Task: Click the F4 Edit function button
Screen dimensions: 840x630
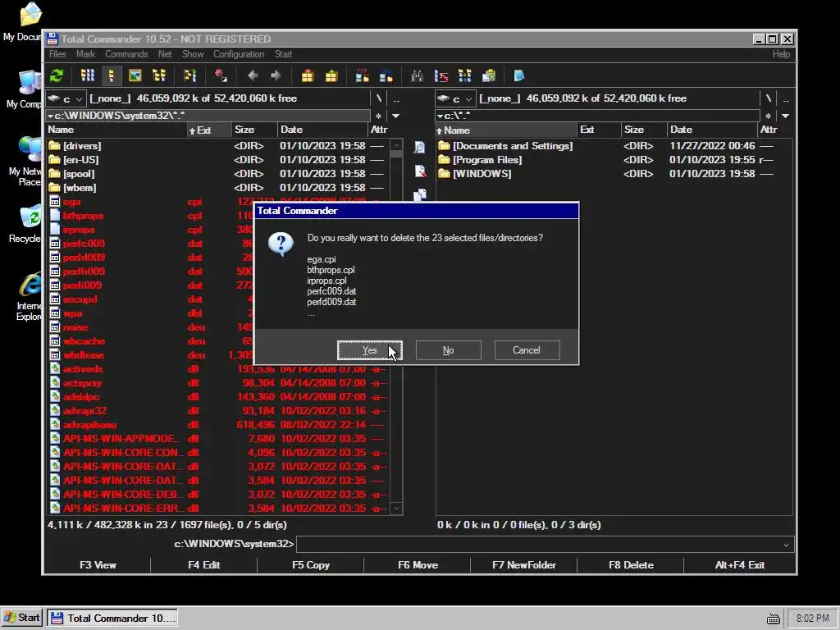Action: (204, 565)
